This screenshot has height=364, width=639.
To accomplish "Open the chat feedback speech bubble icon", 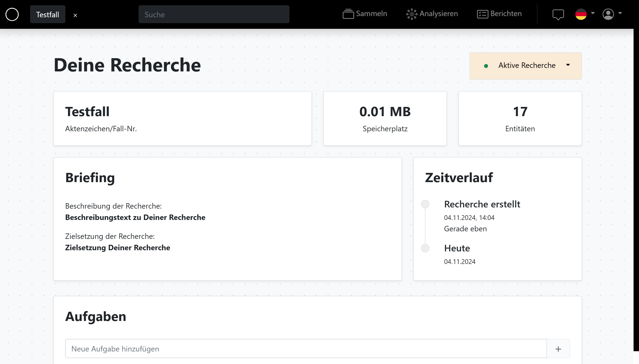I will click(558, 14).
